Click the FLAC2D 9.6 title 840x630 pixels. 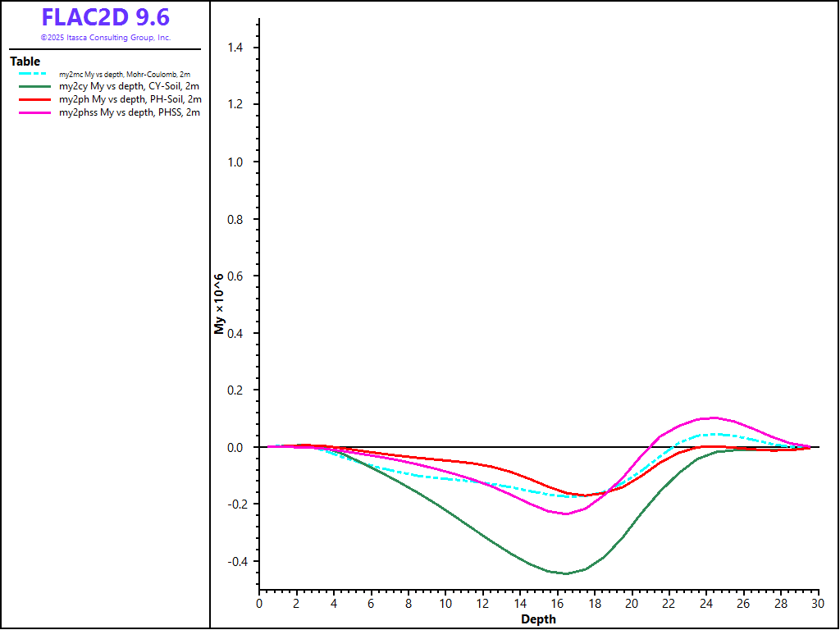[105, 18]
